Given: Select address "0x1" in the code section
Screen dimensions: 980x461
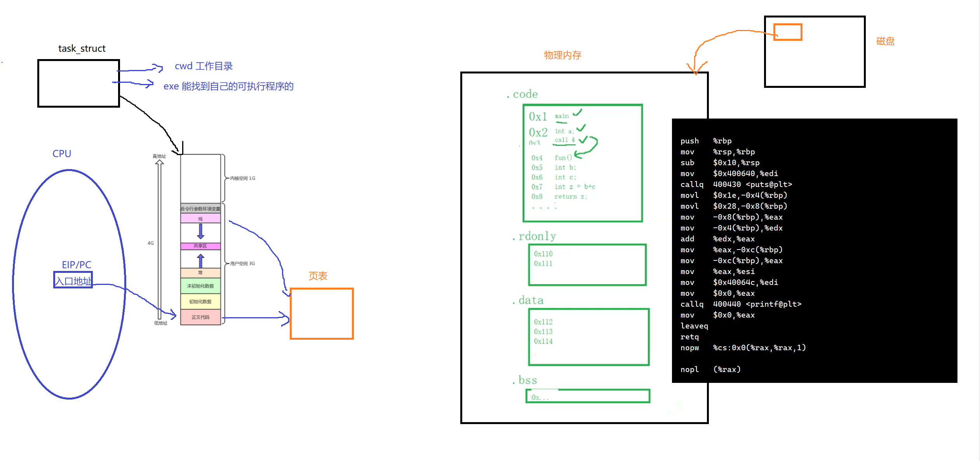Looking at the screenshot, I should click(538, 117).
